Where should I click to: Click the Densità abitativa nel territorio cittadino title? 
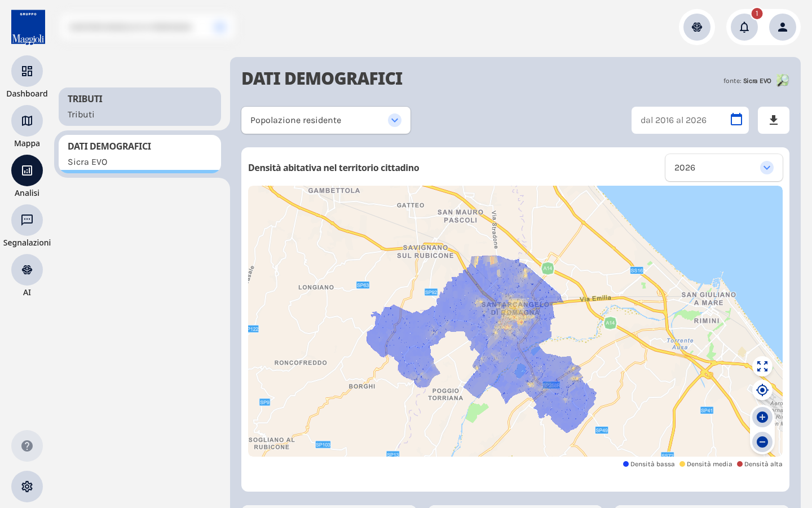(334, 168)
